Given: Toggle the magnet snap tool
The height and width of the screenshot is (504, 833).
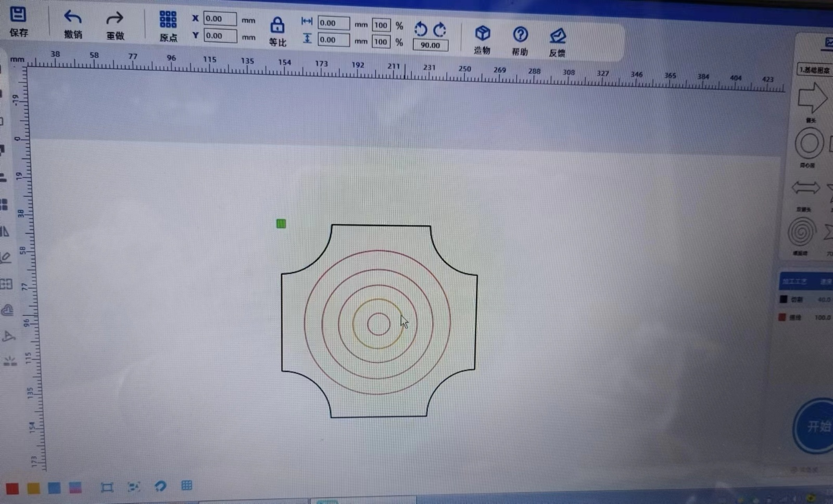Looking at the screenshot, I should 160,486.
